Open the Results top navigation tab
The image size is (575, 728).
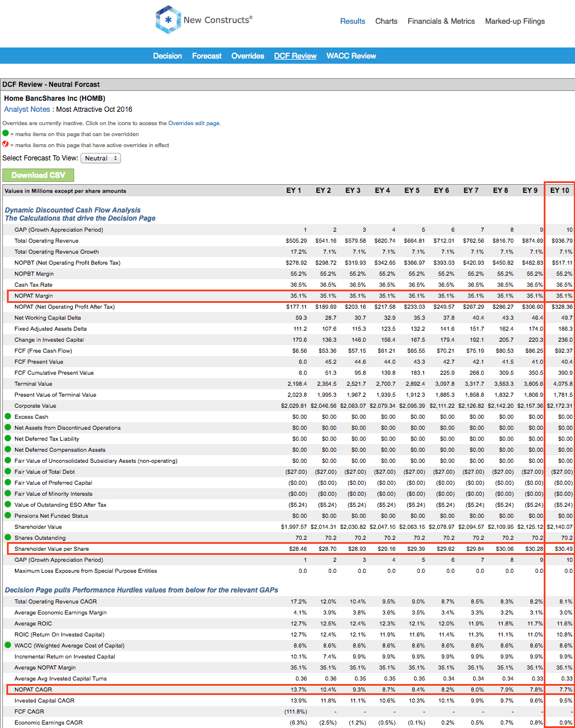(353, 21)
